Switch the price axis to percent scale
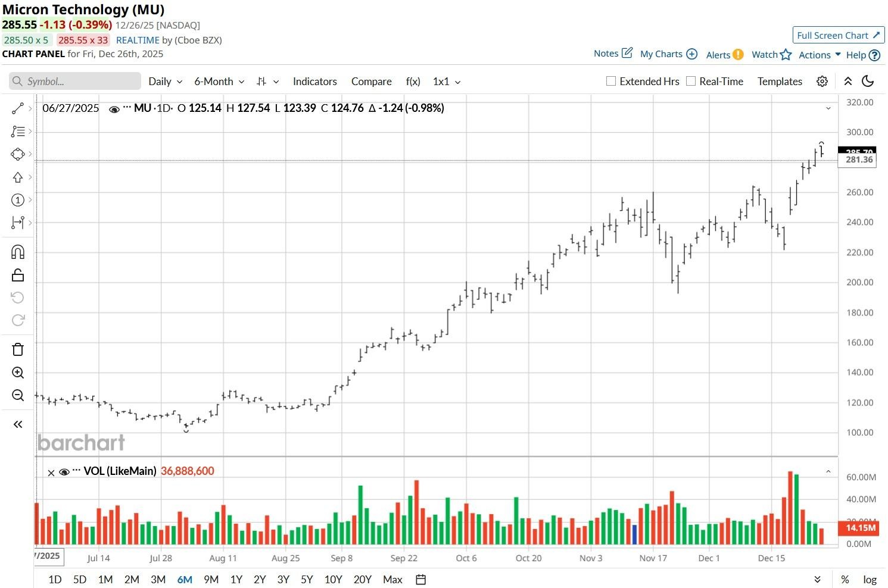The height and width of the screenshot is (588, 888). [845, 580]
